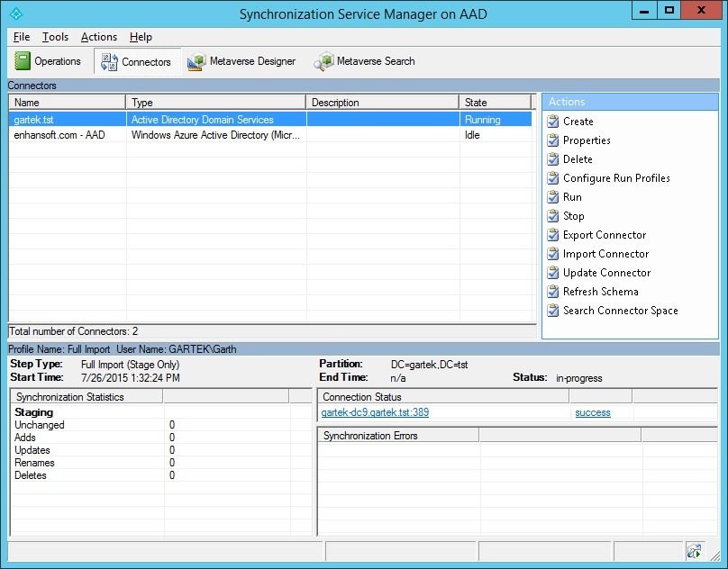The width and height of the screenshot is (728, 569).
Task: Click the icon beside Run action
Action: (x=553, y=197)
